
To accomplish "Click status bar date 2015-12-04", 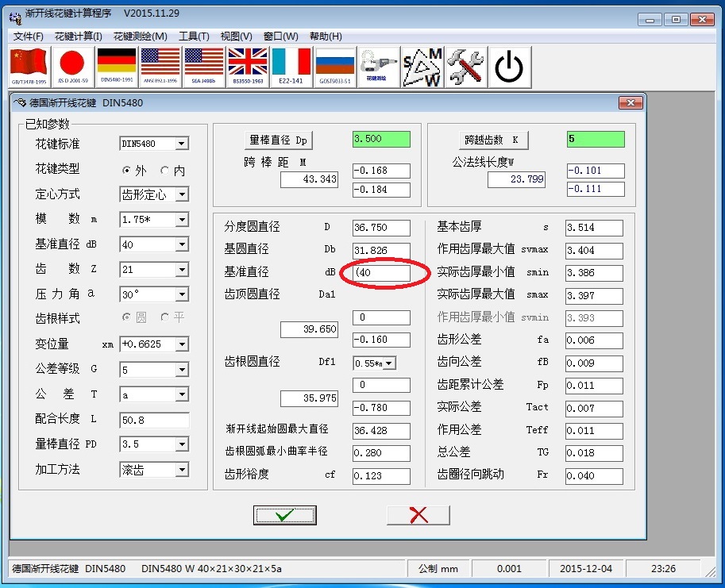I will 586,569.
